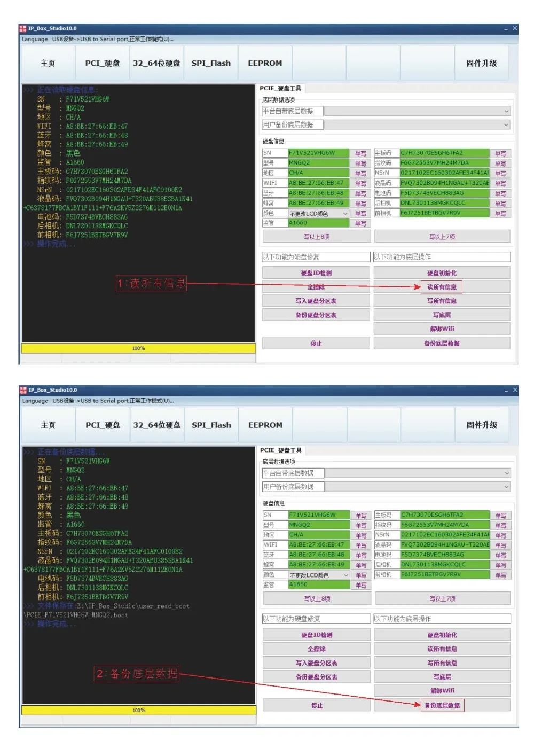Select SPI_Flash tab in upper window
534x756 pixels.
pyautogui.click(x=211, y=63)
